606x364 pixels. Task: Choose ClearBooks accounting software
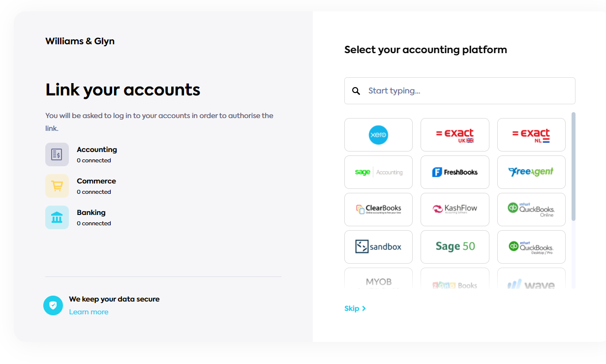coord(378,210)
